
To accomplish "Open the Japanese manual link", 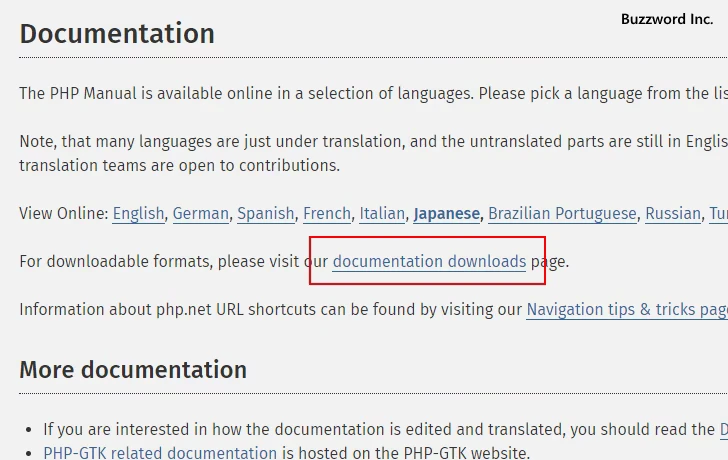I will [x=447, y=214].
